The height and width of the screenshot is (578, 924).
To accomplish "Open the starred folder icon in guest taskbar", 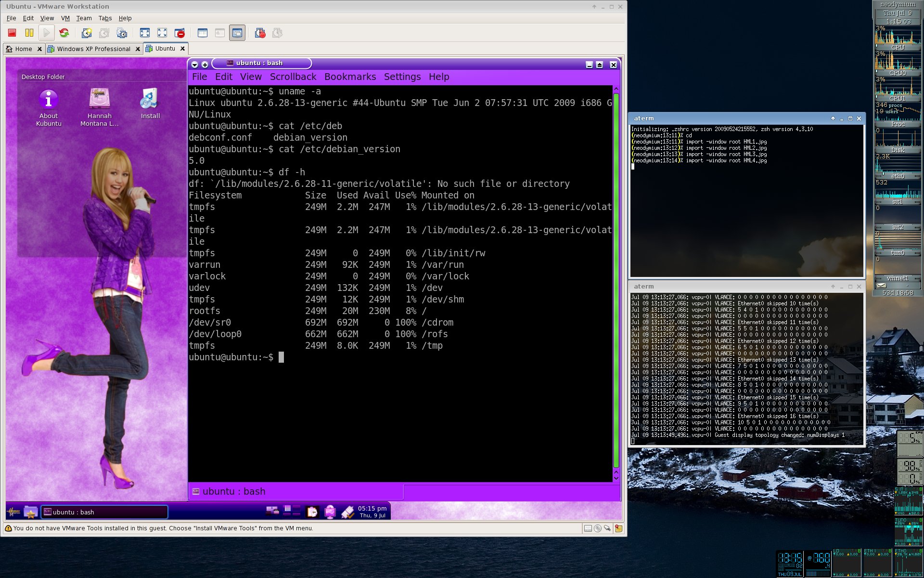I will click(x=31, y=512).
